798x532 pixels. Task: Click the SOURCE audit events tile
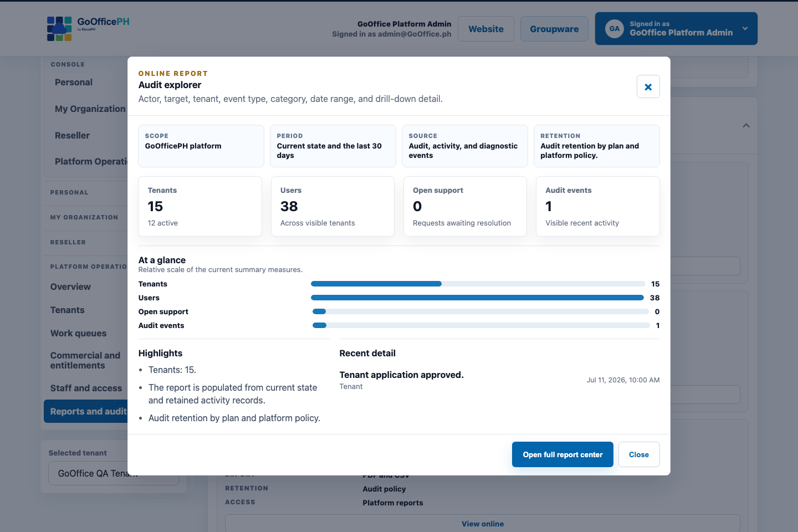coord(464,146)
